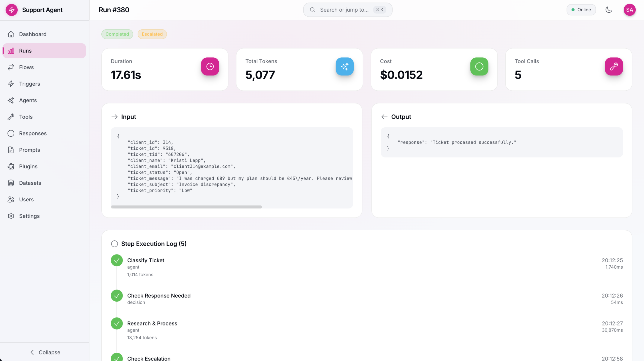Click the Completed status badge
Screen dimensions: 644x361
click(x=117, y=34)
